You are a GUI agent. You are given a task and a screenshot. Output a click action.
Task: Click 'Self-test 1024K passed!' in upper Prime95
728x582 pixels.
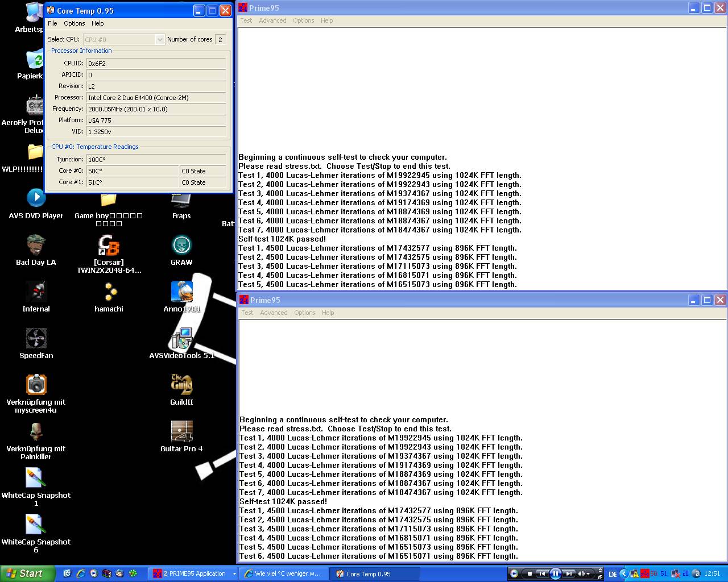[x=282, y=239]
